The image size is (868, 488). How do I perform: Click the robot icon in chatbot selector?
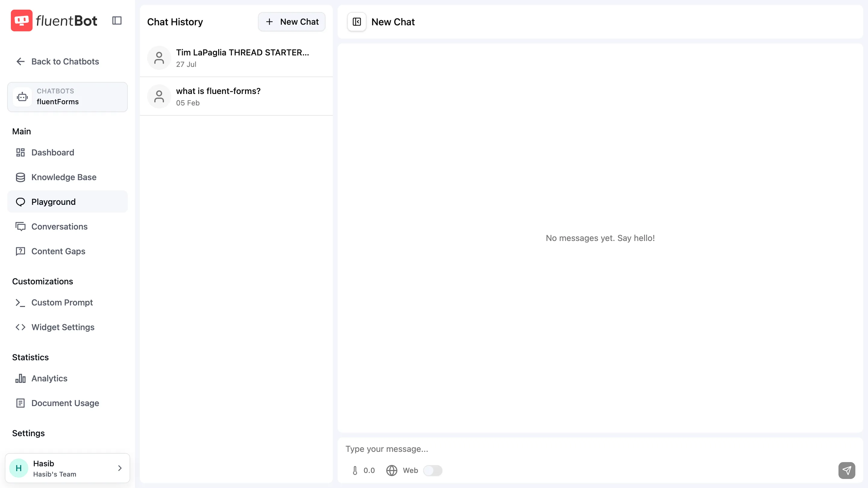point(22,97)
